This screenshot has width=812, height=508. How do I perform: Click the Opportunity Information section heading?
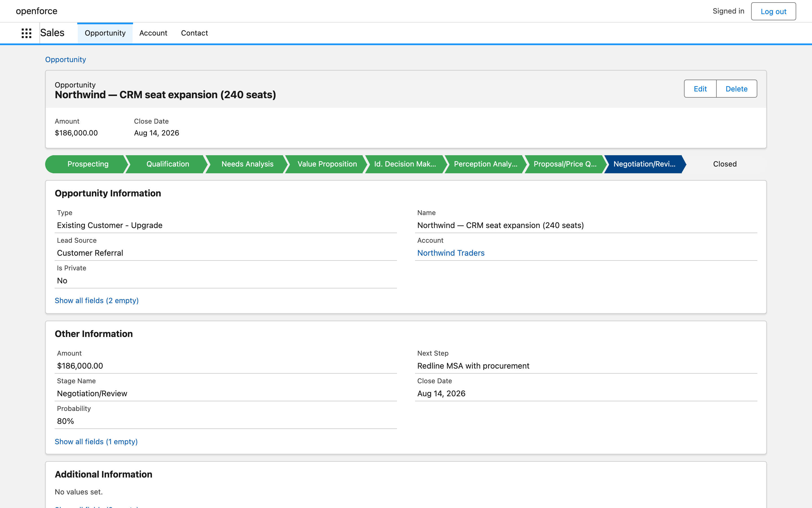pos(108,193)
